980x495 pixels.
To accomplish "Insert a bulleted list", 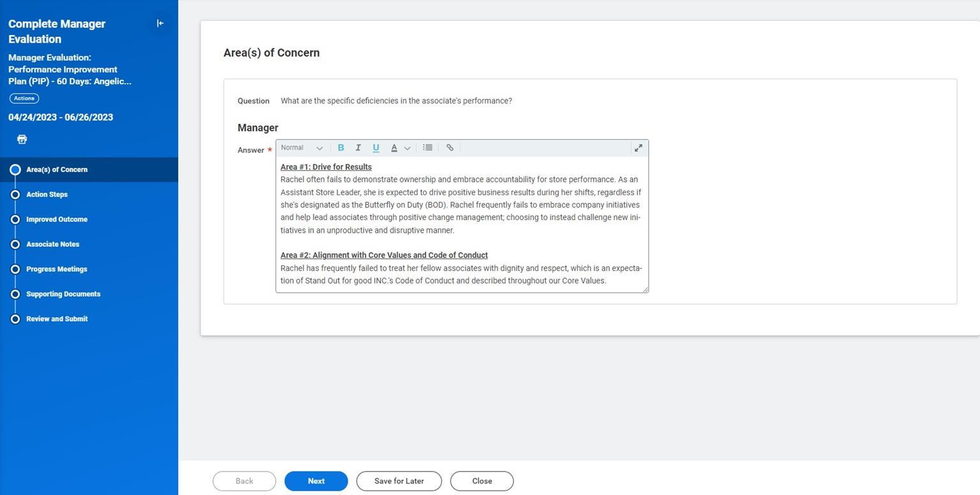I will [x=427, y=147].
